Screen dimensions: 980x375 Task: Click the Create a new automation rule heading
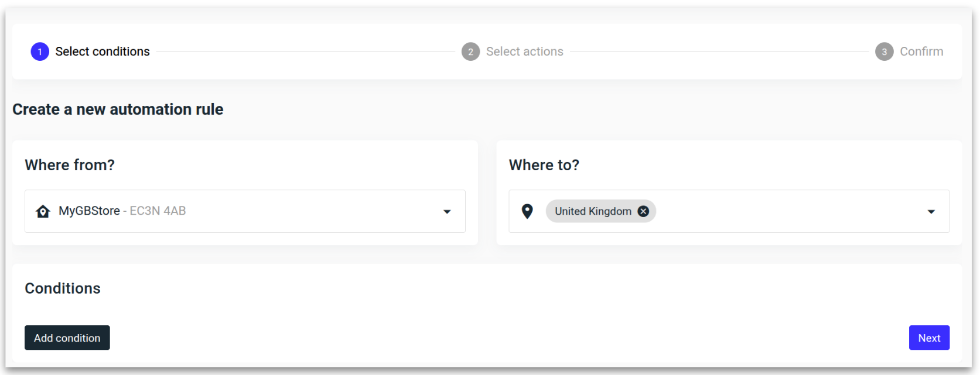click(118, 109)
